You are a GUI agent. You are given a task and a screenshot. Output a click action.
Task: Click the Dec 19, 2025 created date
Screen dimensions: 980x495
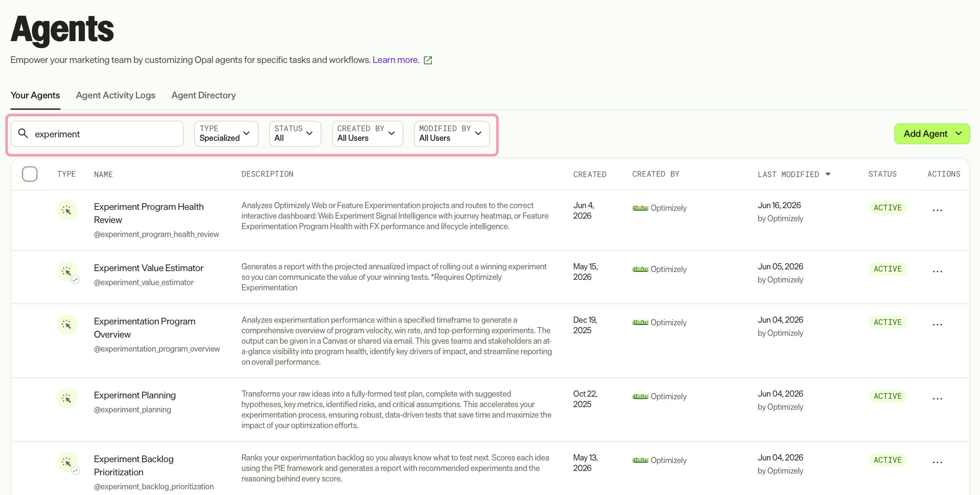point(585,325)
